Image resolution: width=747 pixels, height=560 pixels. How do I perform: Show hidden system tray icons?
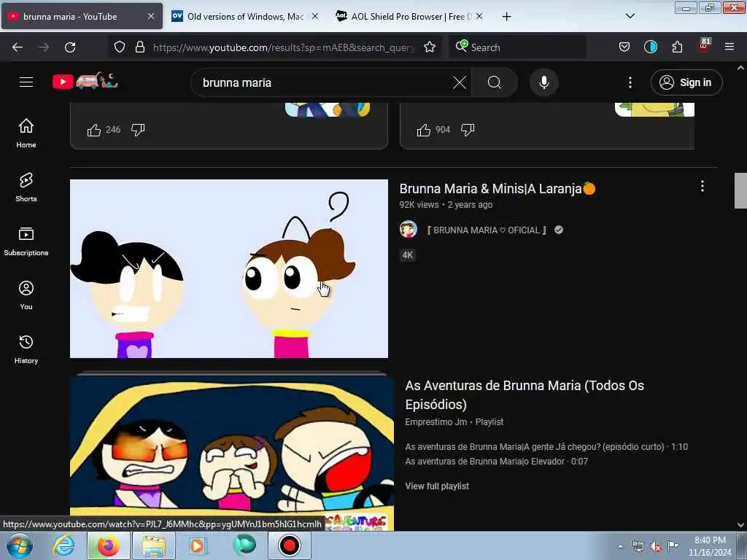click(620, 546)
